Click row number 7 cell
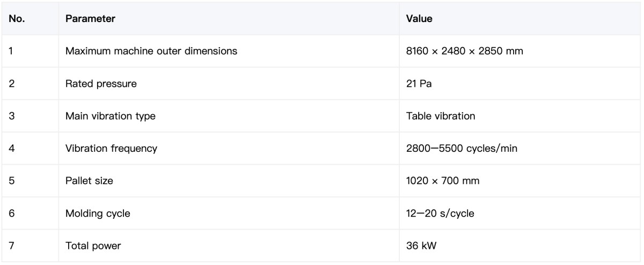Viewport: 644px width, 265px height. point(30,246)
